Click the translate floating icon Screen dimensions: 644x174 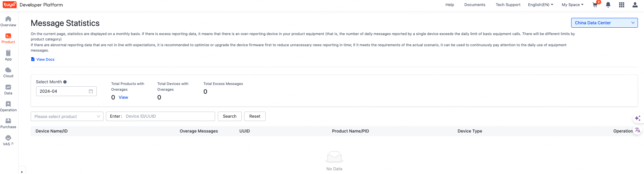637,130
